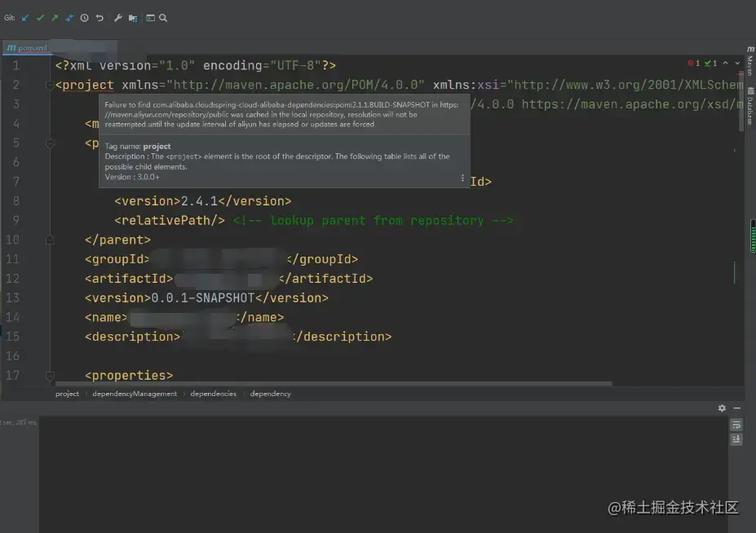Viewport: 756px width, 533px height.
Task: Click the Git Update Project blue arrow
Action: (25, 18)
